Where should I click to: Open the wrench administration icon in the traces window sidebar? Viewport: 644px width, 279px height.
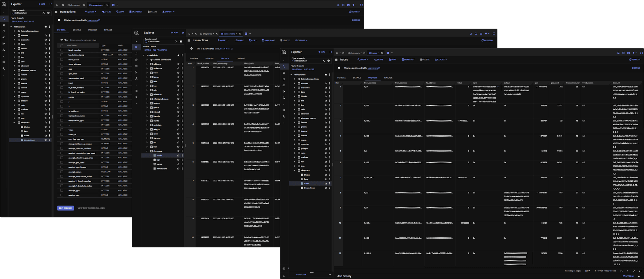(284, 116)
